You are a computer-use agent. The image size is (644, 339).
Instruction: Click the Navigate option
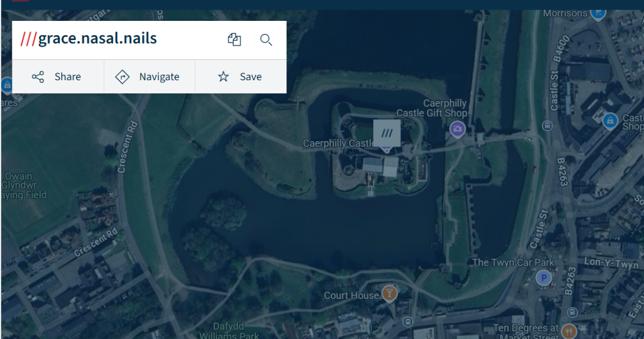coord(150,76)
